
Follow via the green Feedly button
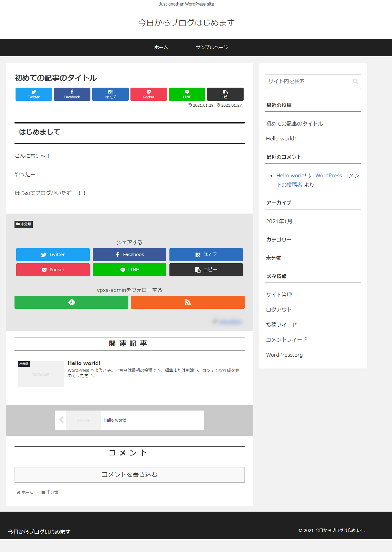[x=71, y=302]
